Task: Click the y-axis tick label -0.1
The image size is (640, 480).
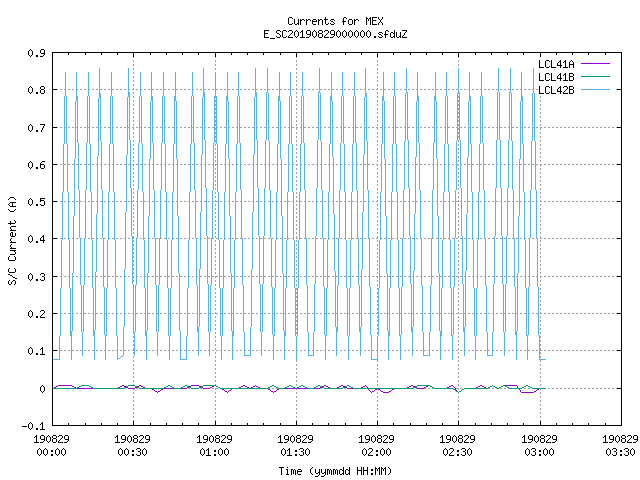Action: (x=33, y=426)
